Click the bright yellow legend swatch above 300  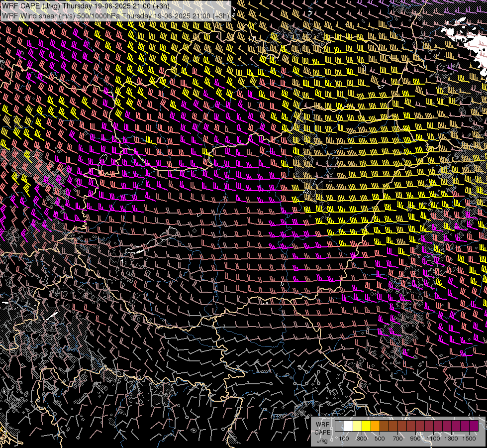(x=367, y=426)
